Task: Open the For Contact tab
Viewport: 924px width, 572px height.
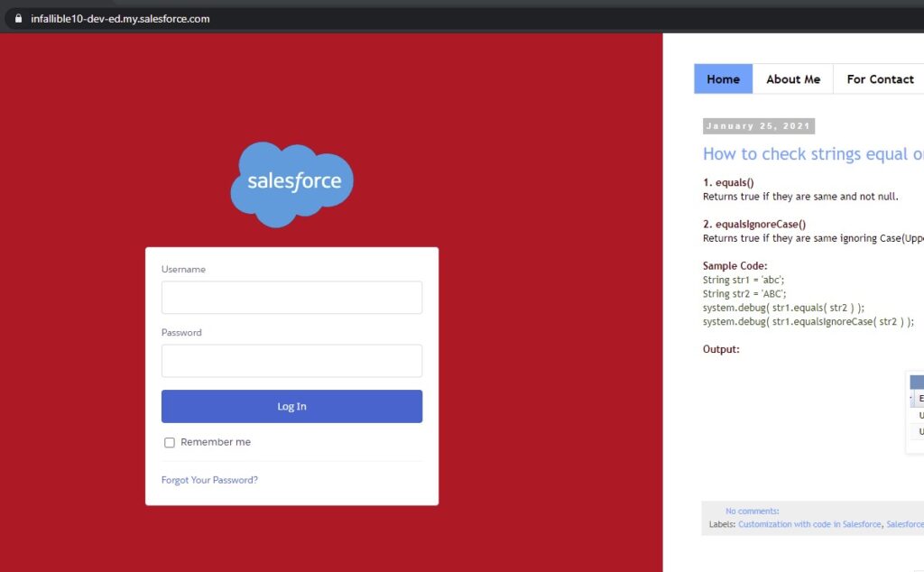Action: [880, 78]
